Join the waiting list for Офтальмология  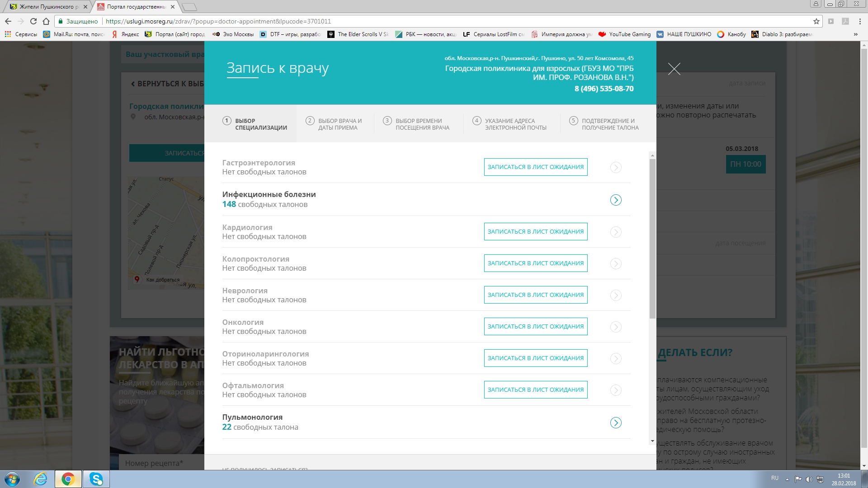535,390
